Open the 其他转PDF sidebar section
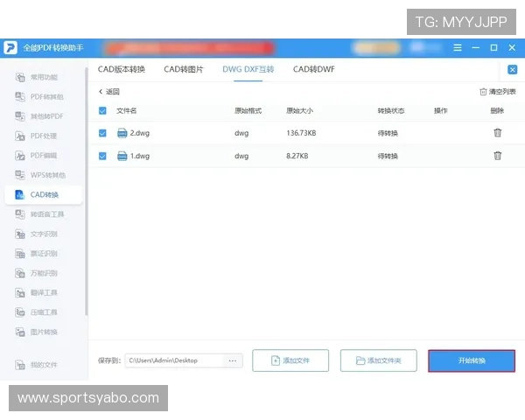525x420 pixels. coord(39,116)
